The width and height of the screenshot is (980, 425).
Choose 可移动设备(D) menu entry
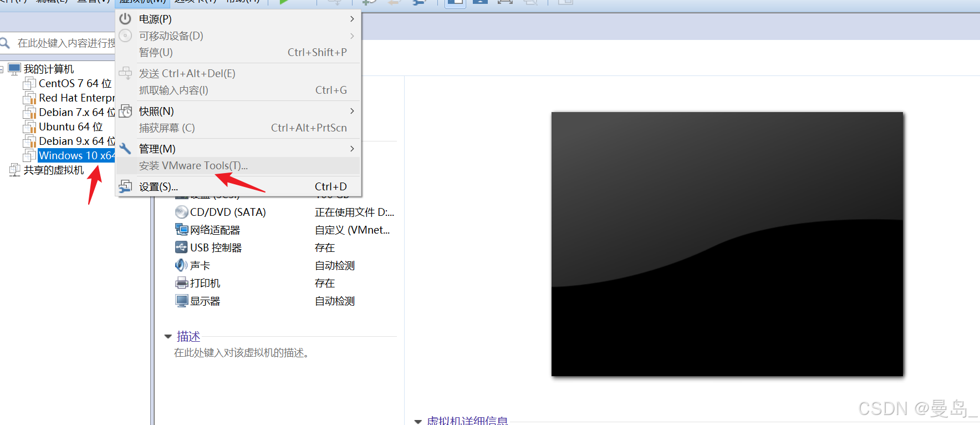click(238, 36)
